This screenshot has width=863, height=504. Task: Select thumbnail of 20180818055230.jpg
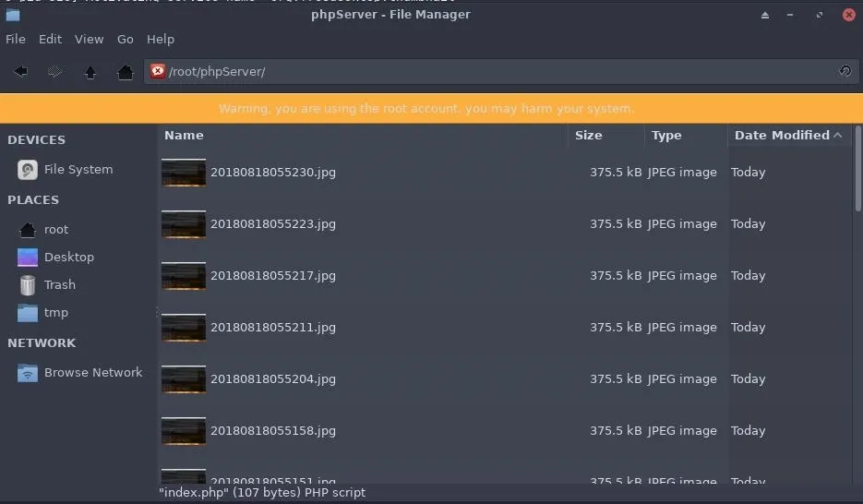click(184, 173)
